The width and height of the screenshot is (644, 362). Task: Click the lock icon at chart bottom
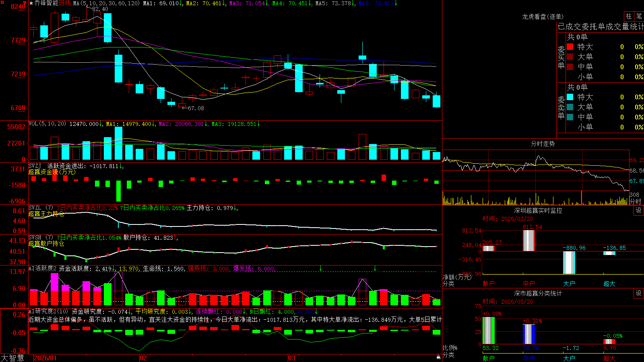(438, 357)
